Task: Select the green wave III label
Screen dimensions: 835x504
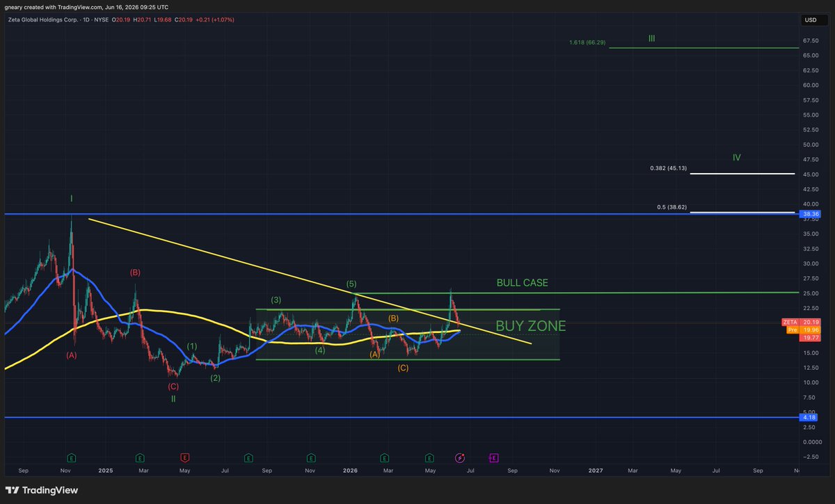Action: (x=651, y=38)
